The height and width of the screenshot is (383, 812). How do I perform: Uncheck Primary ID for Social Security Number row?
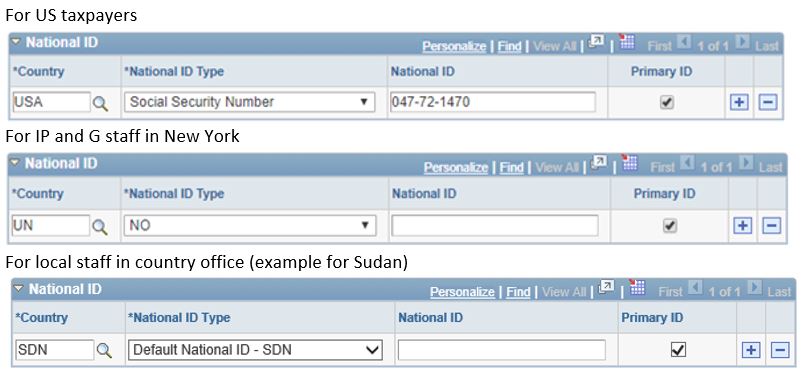[x=666, y=102]
